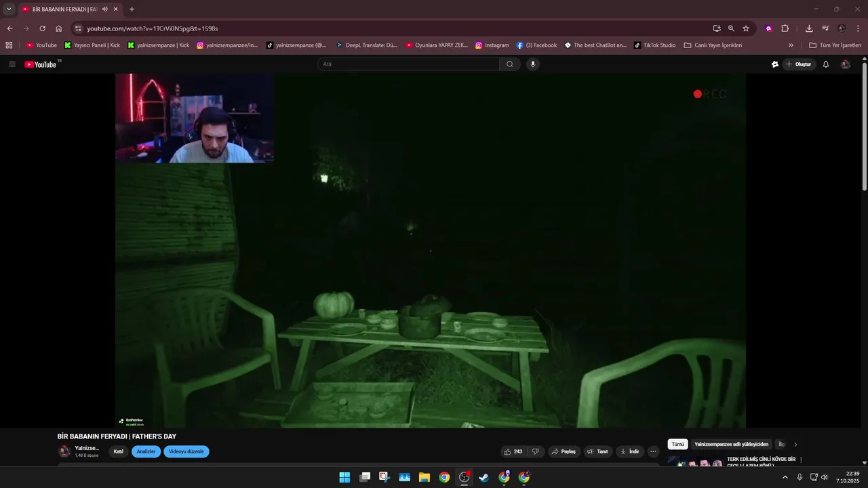Open browser home page icon
This screenshot has width=868, height=488.
click(x=58, y=28)
